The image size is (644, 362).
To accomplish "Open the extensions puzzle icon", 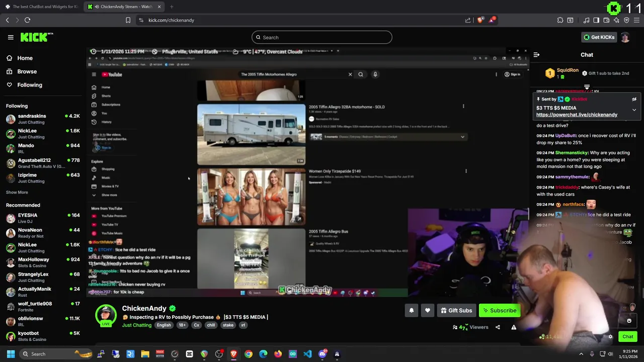I will (560, 20).
